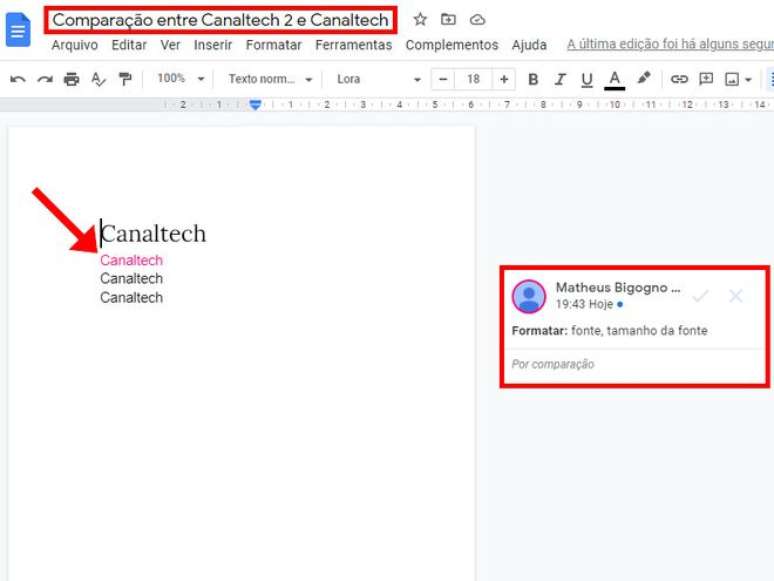Open the Ajuda menu
The width and height of the screenshot is (774, 581).
(529, 45)
